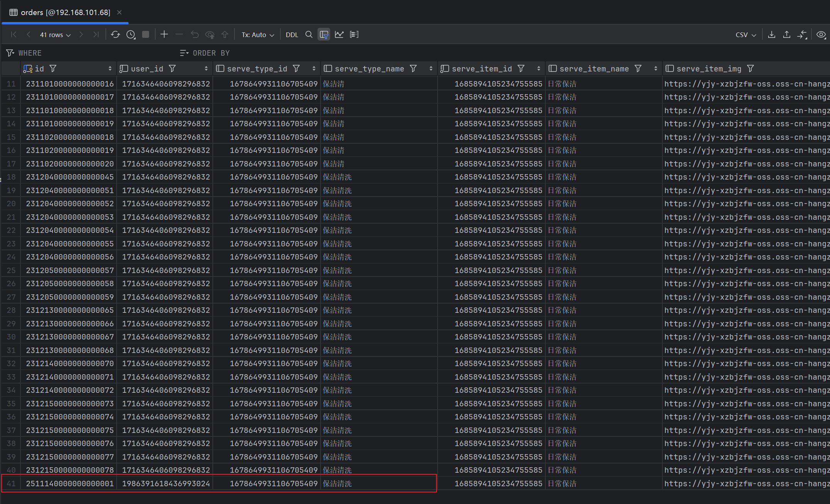Open the Show Chart icon

pos(339,34)
